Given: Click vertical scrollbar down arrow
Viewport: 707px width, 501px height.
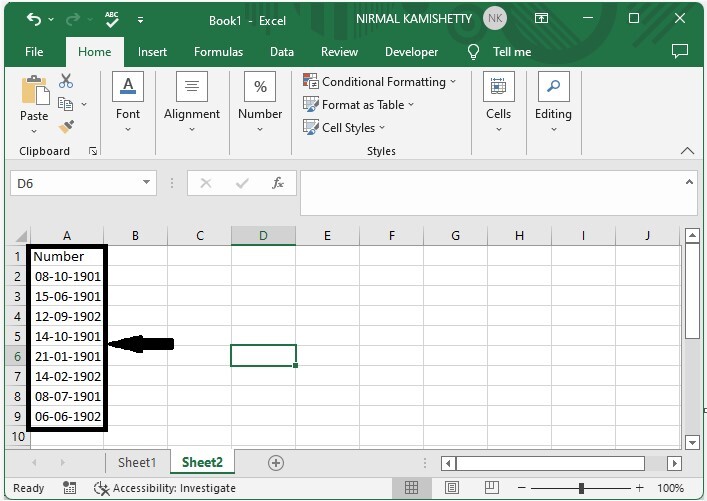Looking at the screenshot, I should pos(692,442).
